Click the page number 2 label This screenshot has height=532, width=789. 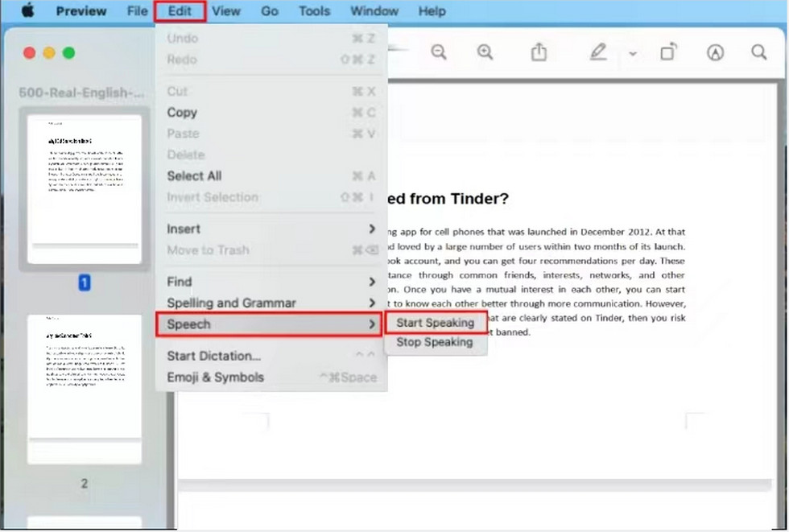point(84,483)
